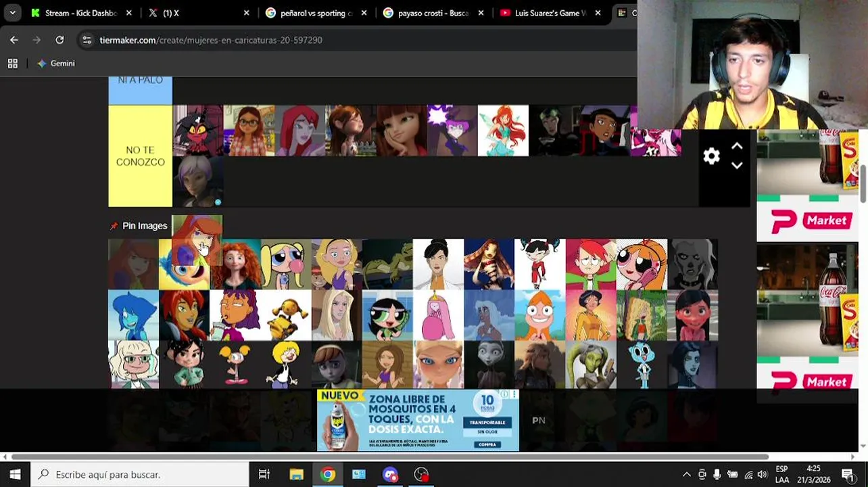Move NO TE CONOZCO row up
The width and height of the screenshot is (868, 487).
(737, 146)
